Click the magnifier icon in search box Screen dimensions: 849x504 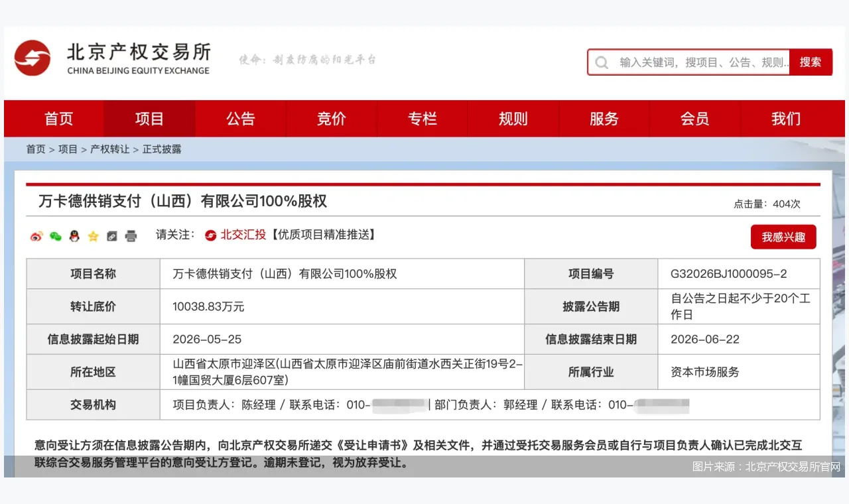(602, 62)
